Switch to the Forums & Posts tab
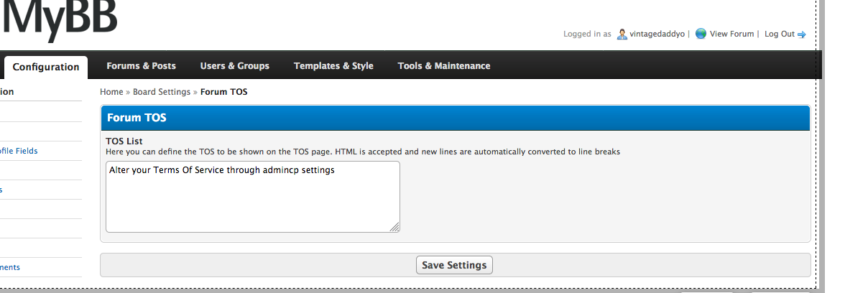Screen dimensions: 868x293 click(x=141, y=66)
